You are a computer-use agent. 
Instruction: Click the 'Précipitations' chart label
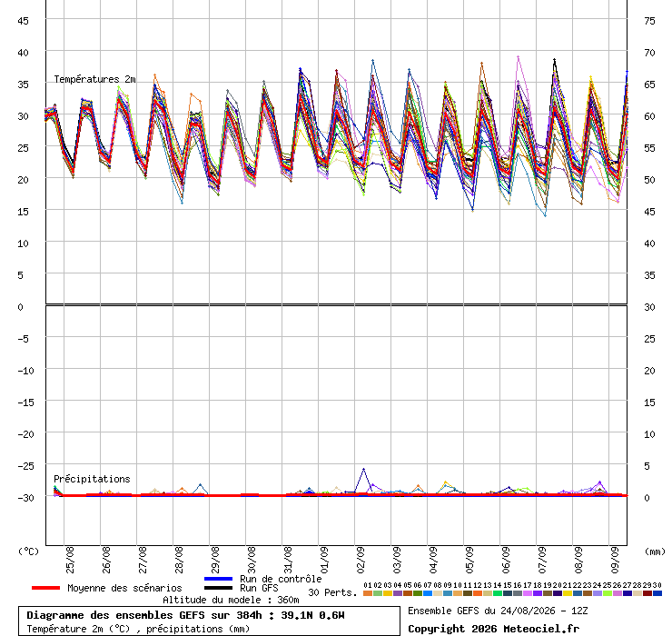[x=92, y=479]
